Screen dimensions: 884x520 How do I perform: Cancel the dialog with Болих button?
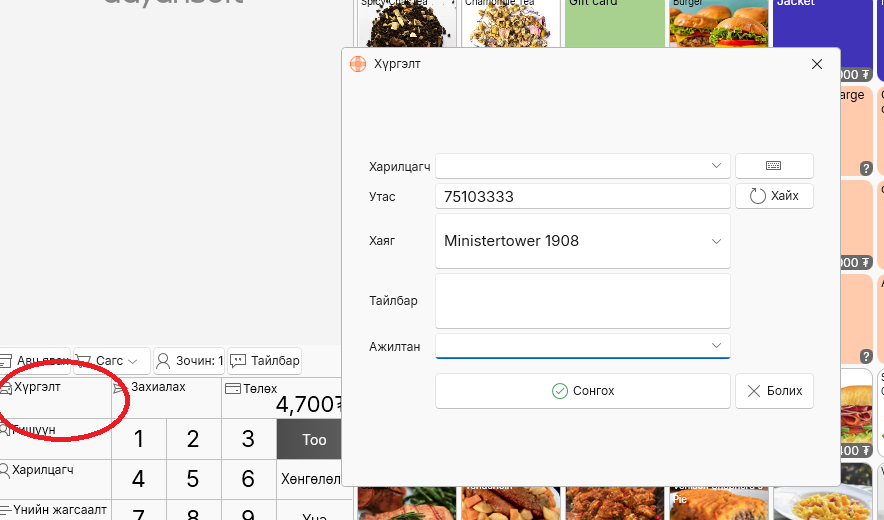(774, 391)
